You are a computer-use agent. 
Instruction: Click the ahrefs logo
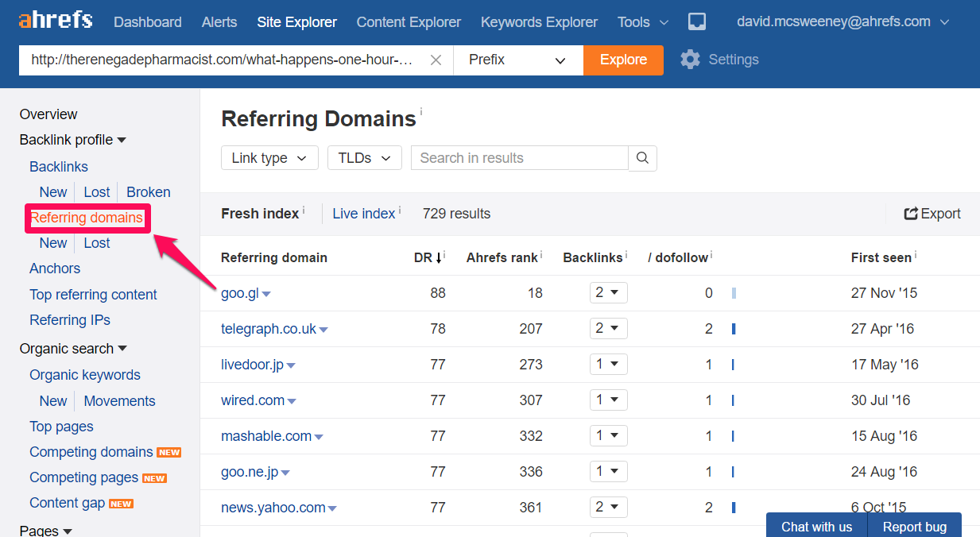coord(56,21)
